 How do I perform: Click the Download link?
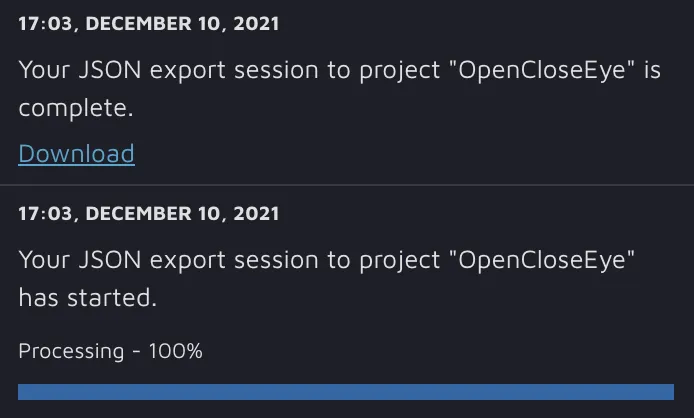(x=76, y=153)
